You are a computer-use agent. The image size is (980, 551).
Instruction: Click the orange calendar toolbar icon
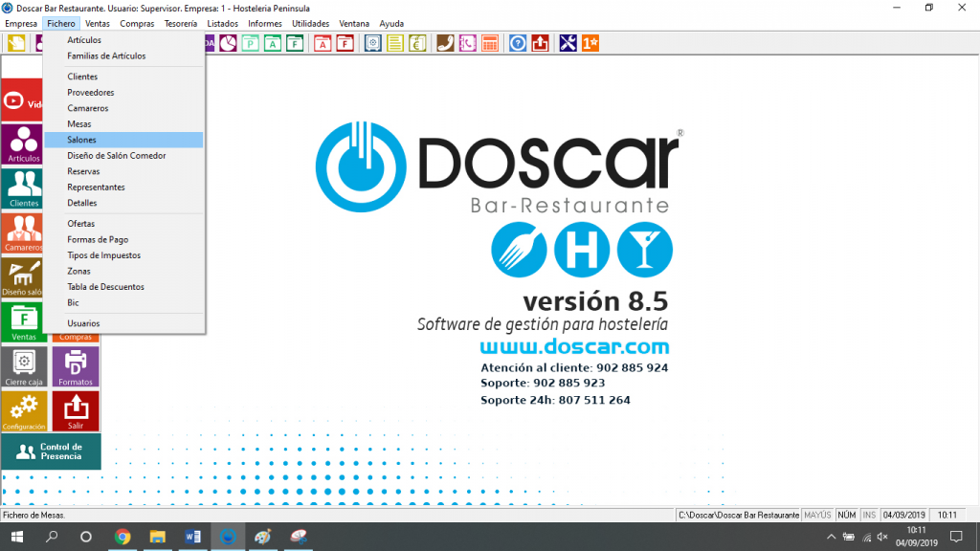click(x=490, y=43)
